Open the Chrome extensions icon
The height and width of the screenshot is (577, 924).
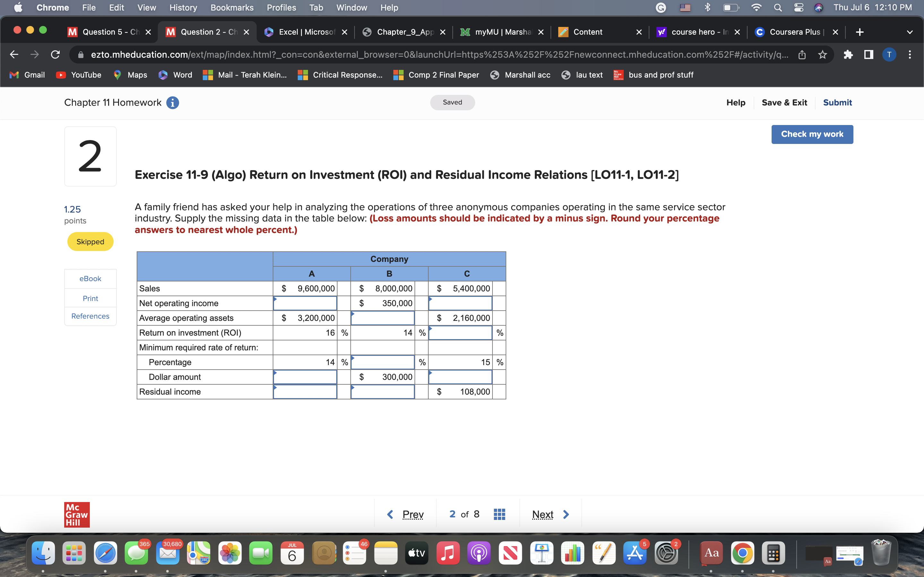tap(848, 54)
